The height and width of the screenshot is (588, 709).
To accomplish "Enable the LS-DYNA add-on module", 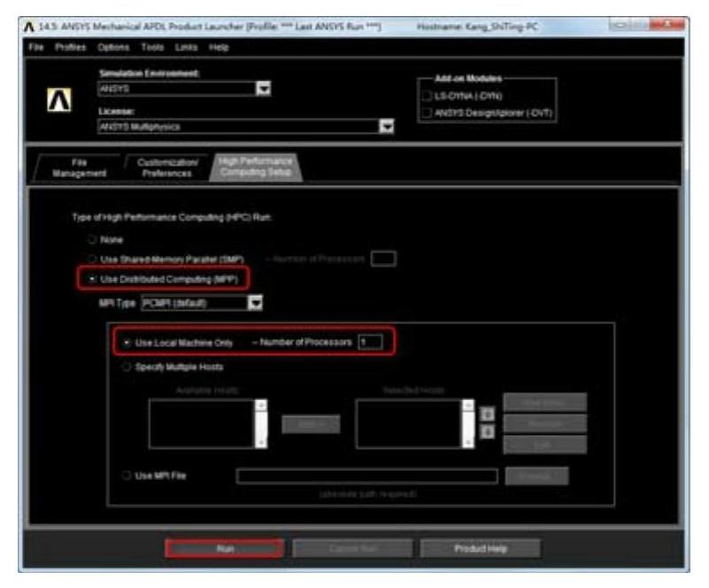I will pyautogui.click(x=429, y=96).
